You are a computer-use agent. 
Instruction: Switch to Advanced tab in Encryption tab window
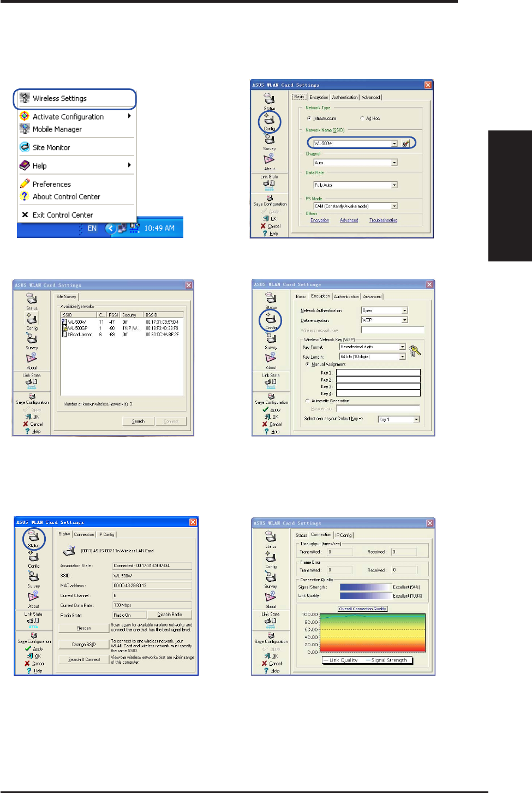(373, 296)
